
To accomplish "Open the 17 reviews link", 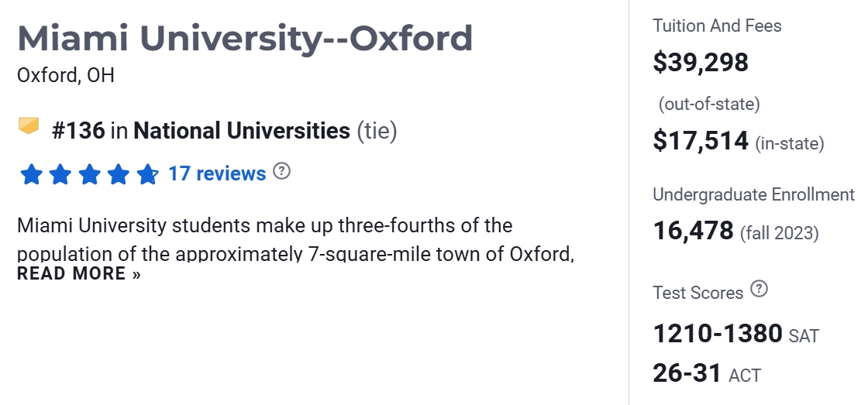I will (217, 173).
